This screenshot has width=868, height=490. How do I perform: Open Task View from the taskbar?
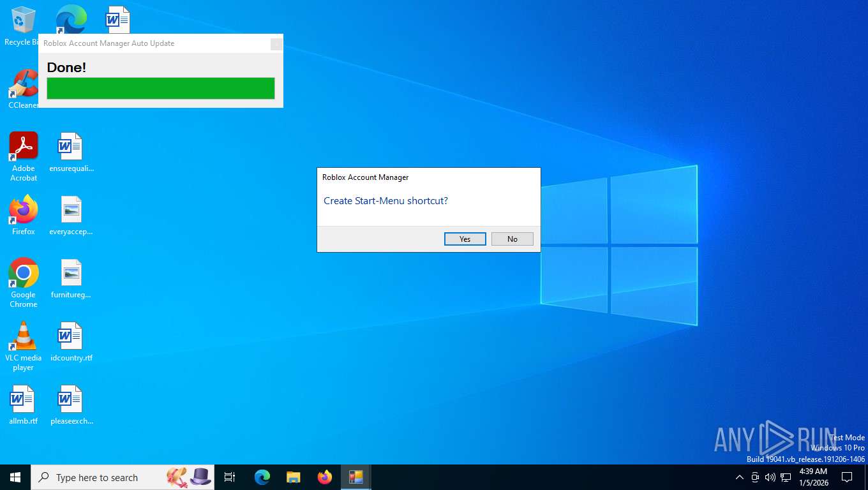click(x=230, y=477)
